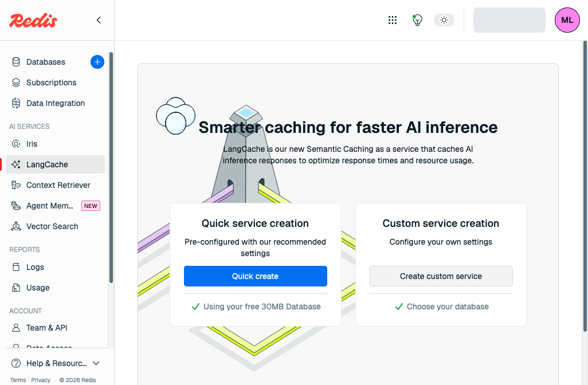Toggle the light/dark theme switch
Viewport: 588px width, 385px height.
click(444, 20)
